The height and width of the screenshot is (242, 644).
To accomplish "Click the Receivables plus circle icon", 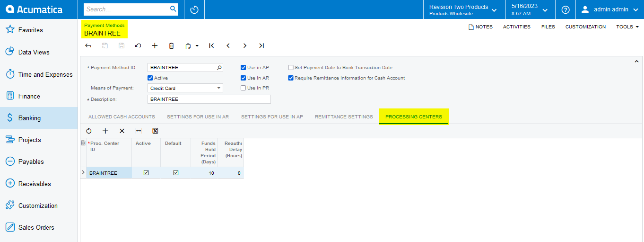I will (10, 184).
